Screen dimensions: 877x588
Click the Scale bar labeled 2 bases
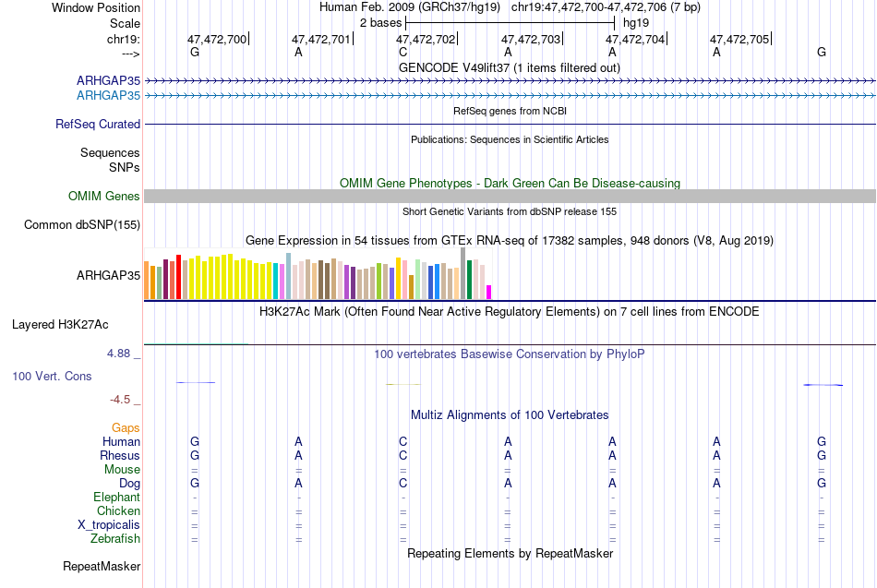point(511,23)
